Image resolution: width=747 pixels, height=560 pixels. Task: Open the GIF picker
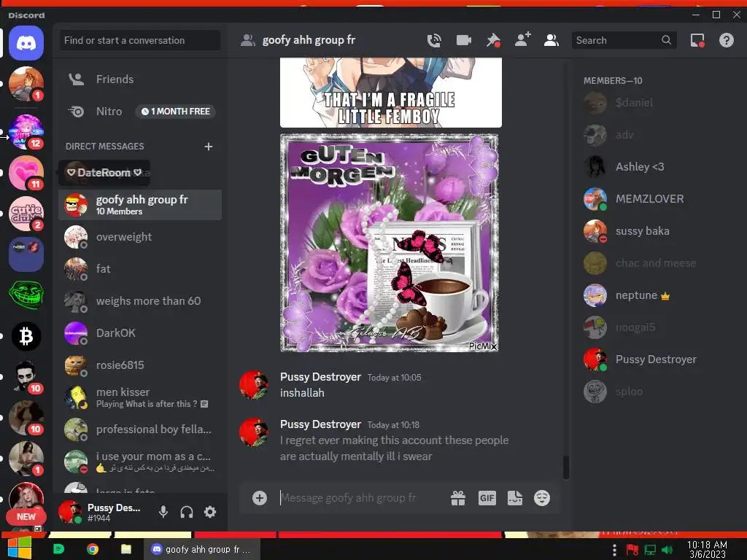[487, 498]
